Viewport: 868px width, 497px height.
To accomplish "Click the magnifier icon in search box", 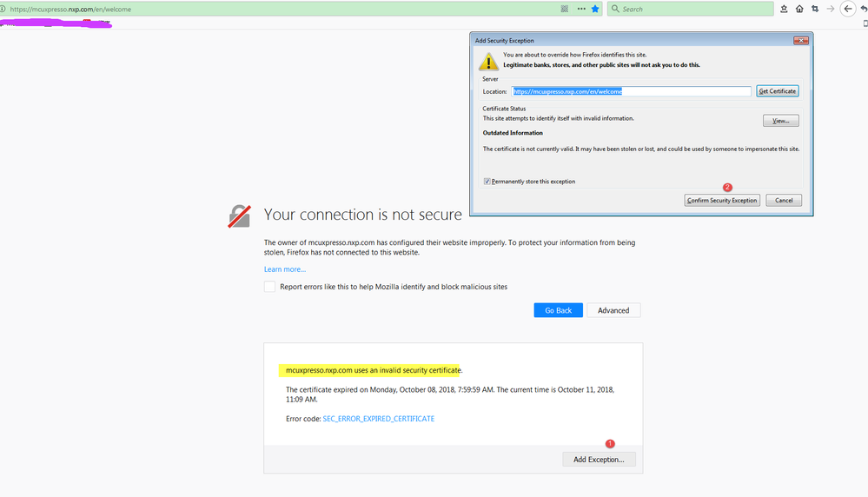I will click(x=615, y=9).
